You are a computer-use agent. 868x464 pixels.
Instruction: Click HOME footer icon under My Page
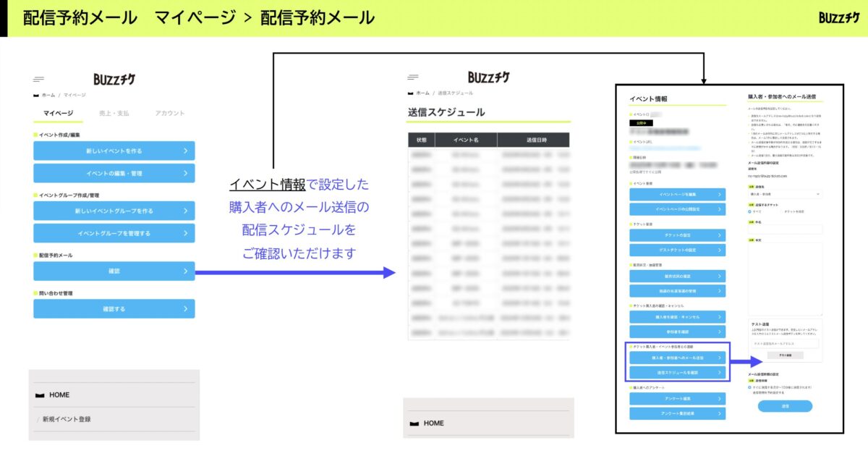tap(39, 395)
